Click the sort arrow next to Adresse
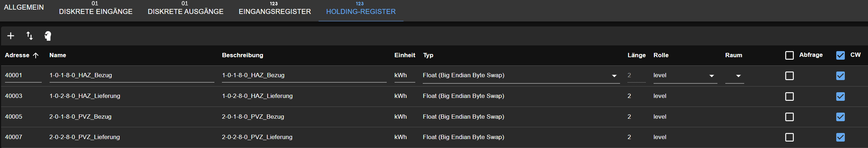868x148 pixels. point(36,55)
